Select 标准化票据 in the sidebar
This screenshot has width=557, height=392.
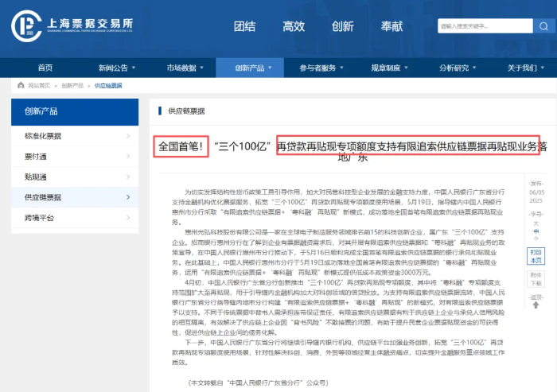pos(75,136)
